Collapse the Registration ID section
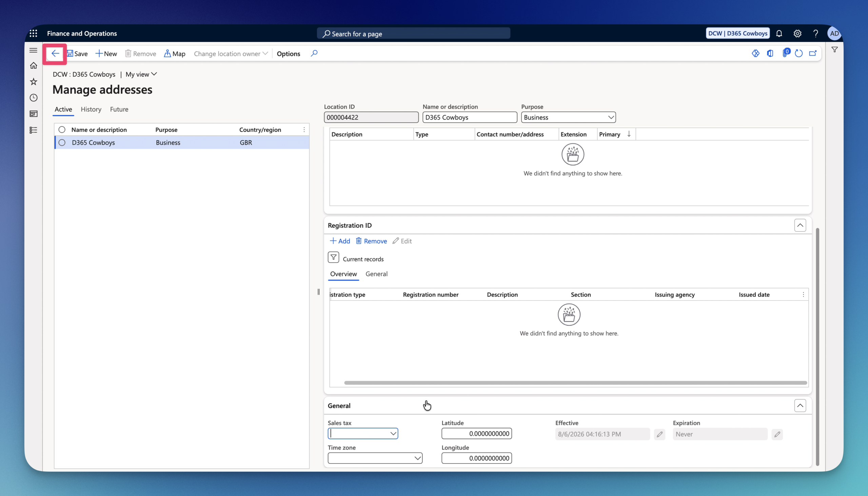The height and width of the screenshot is (496, 868). click(800, 225)
